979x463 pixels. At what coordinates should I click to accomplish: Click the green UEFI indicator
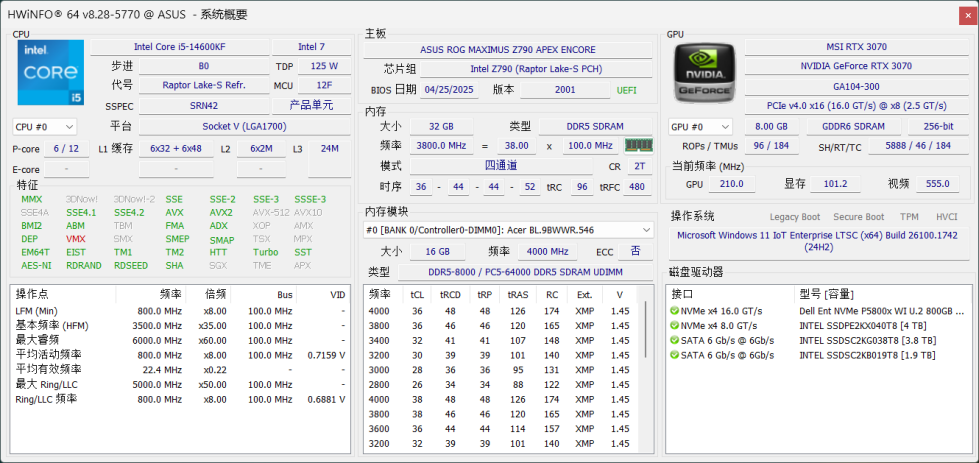pos(627,90)
